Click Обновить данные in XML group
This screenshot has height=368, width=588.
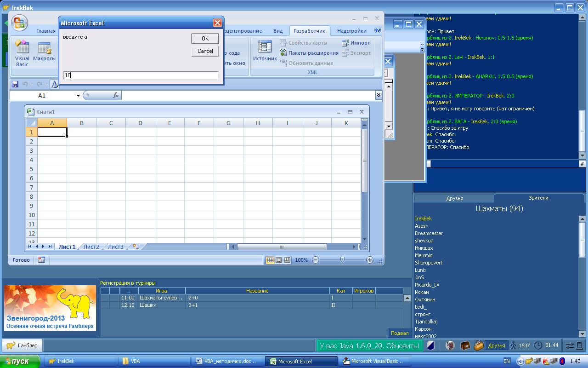click(x=306, y=63)
